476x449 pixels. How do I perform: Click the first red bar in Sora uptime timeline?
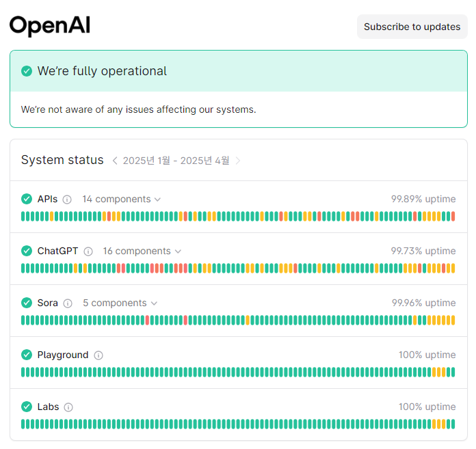[147, 320]
